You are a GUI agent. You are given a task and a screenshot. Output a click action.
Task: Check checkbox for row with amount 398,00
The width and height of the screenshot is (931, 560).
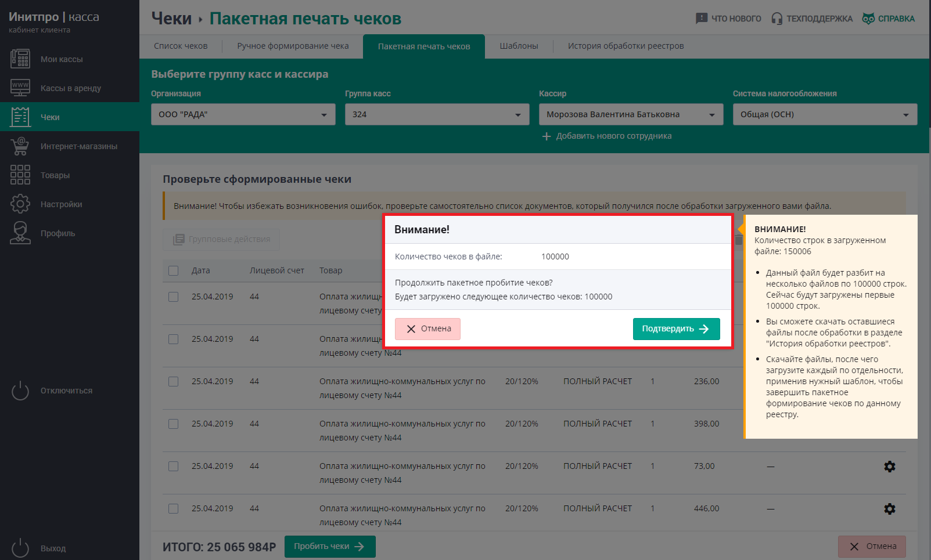coord(173,424)
